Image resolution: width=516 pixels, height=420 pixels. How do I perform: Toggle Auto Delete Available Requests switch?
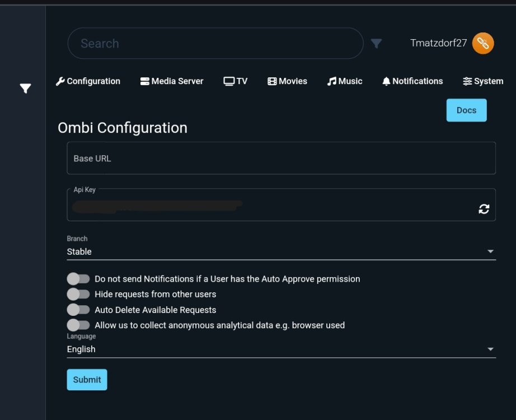pyautogui.click(x=78, y=310)
